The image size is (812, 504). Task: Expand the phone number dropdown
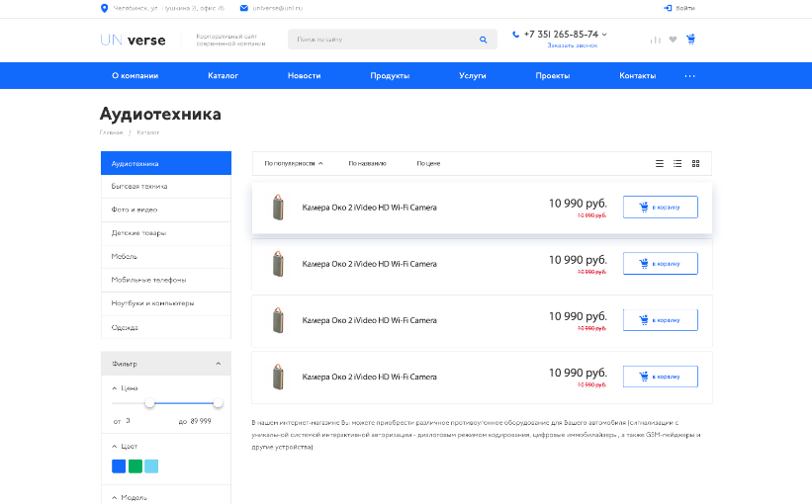[x=604, y=35]
